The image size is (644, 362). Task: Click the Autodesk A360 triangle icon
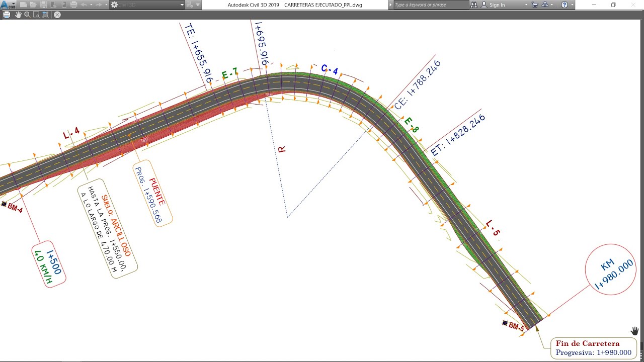[545, 5]
